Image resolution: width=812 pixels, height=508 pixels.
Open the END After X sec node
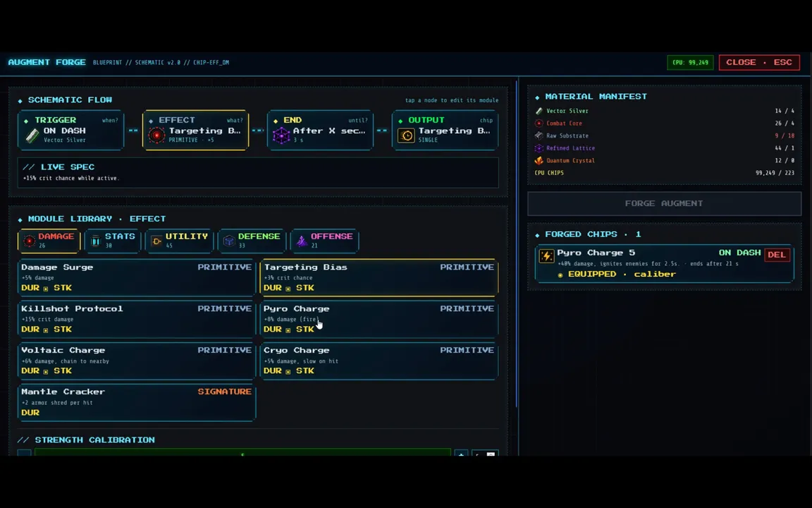point(320,130)
